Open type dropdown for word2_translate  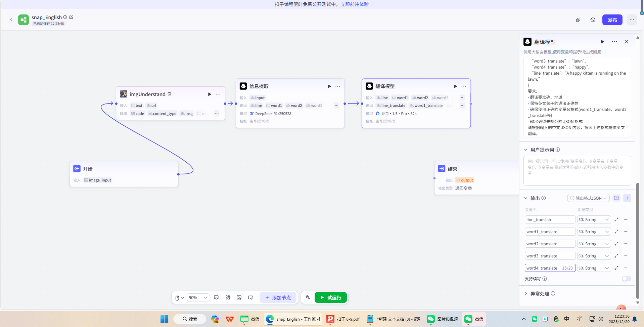(594, 244)
